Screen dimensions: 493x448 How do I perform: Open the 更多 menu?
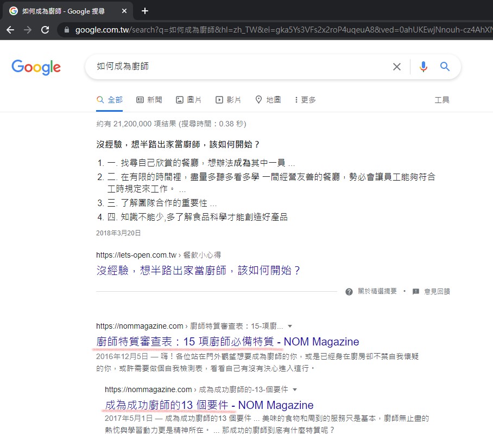[x=305, y=100]
